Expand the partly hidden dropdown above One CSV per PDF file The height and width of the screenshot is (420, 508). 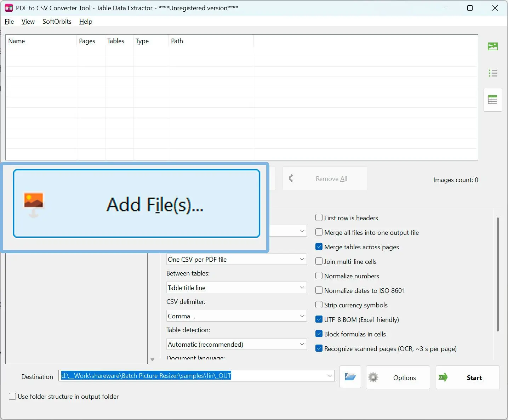tap(288, 231)
